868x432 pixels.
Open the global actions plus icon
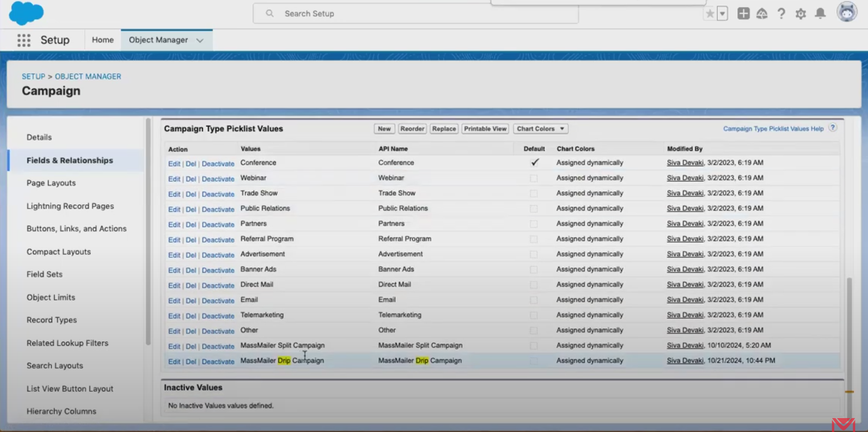pyautogui.click(x=743, y=14)
